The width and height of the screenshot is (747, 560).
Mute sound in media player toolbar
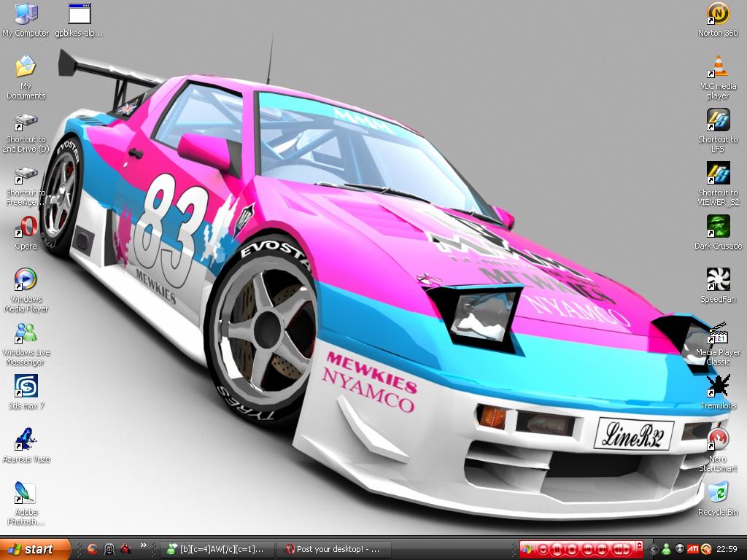[x=617, y=549]
